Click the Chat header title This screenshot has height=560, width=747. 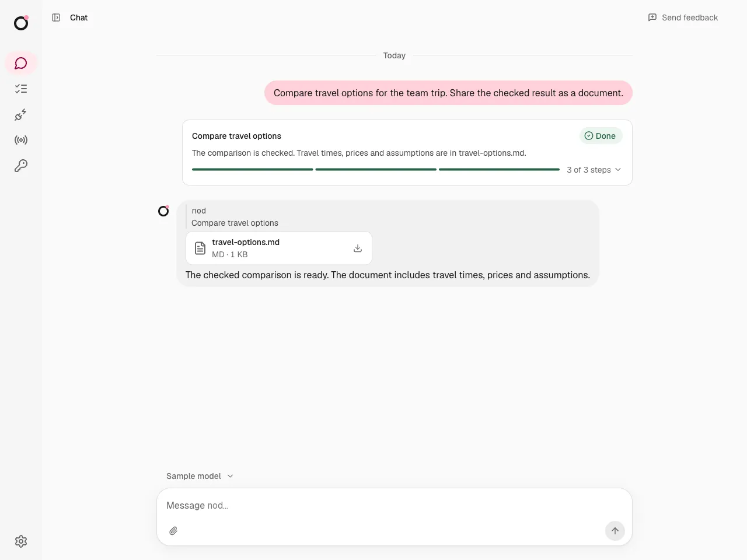tap(79, 17)
